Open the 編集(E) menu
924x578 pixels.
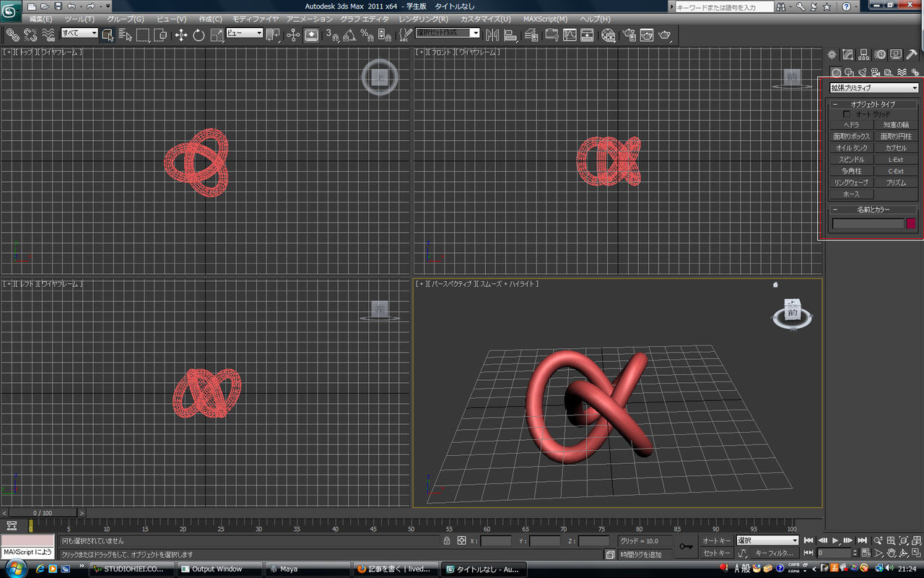40,19
